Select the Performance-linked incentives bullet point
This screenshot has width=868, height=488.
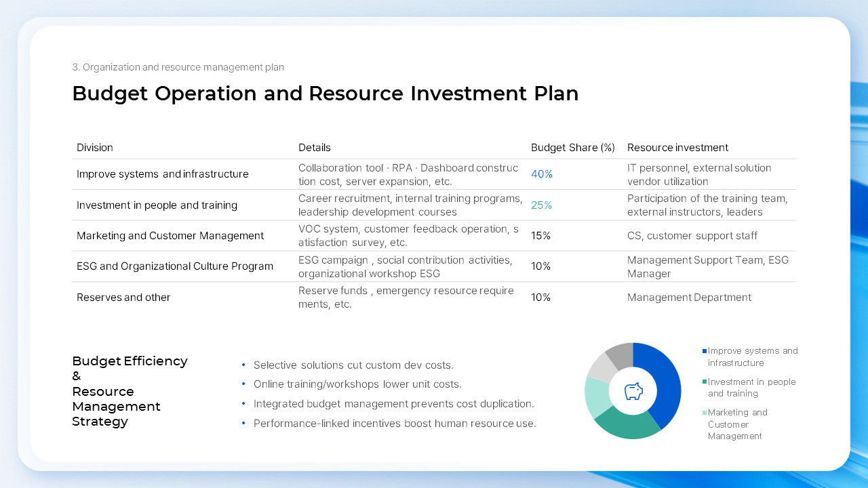tap(395, 423)
